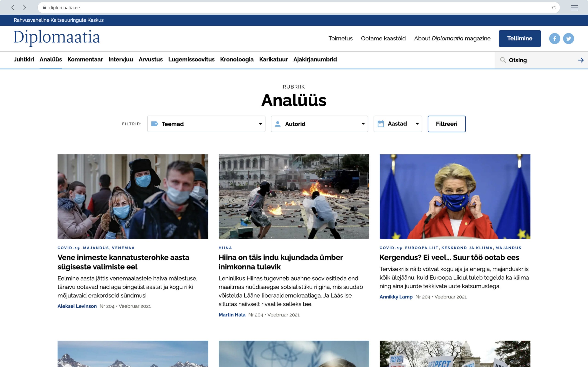
Task: Open the article by Martin Hála
Action: pos(281,262)
